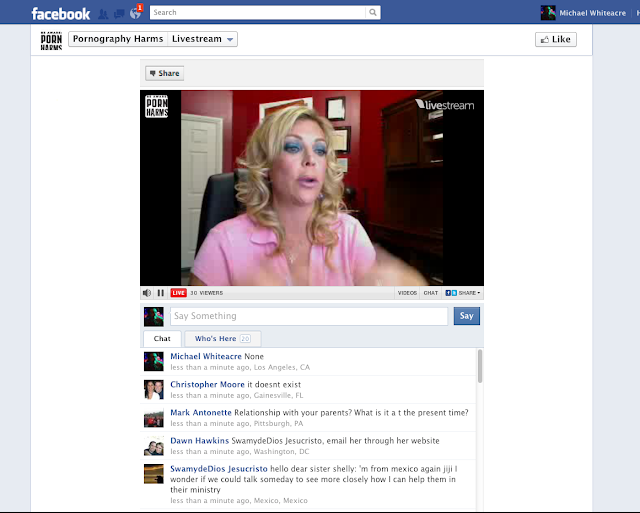
Task: Click the chat list scrollbar thumb
Action: tap(480, 366)
